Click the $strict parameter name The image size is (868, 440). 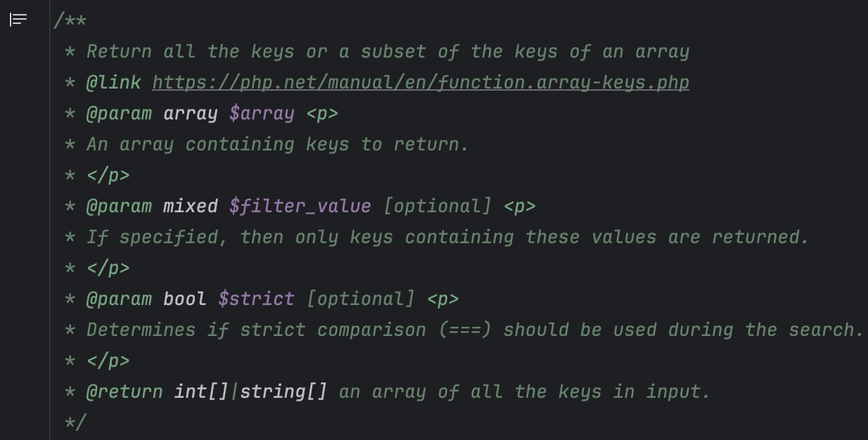(x=256, y=299)
